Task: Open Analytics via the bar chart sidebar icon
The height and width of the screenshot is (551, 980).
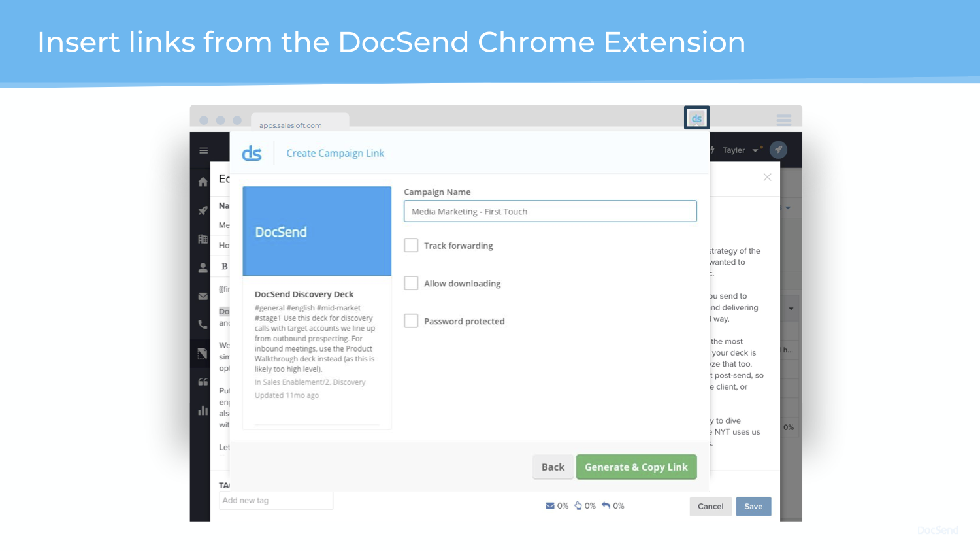Action: pos(203,410)
